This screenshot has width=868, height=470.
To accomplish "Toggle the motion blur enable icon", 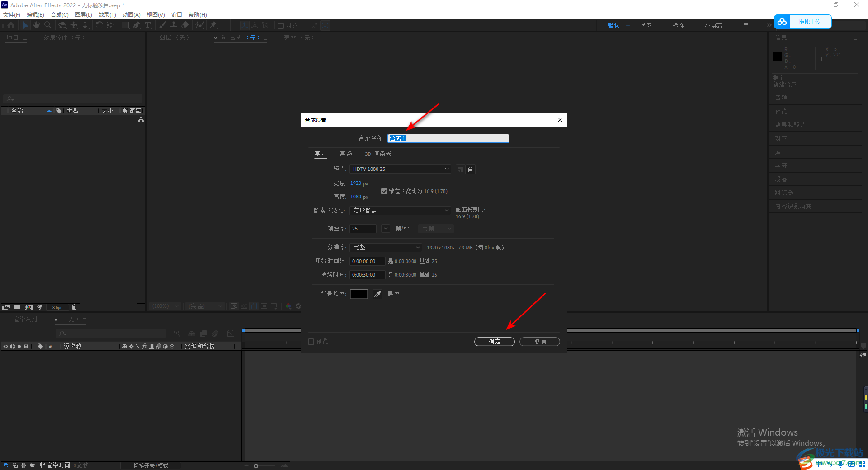I will pyautogui.click(x=215, y=334).
